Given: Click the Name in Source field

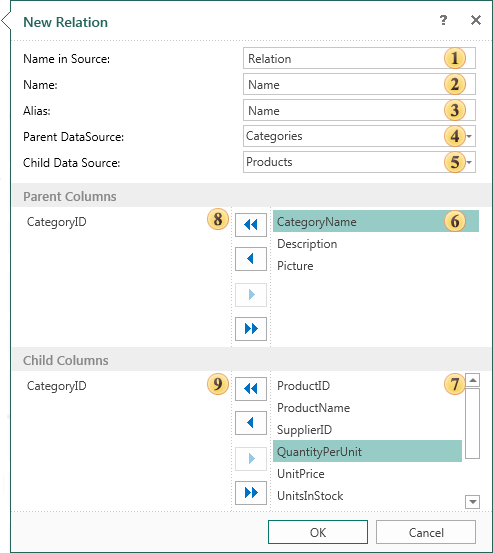Looking at the screenshot, I should pyautogui.click(x=359, y=59).
